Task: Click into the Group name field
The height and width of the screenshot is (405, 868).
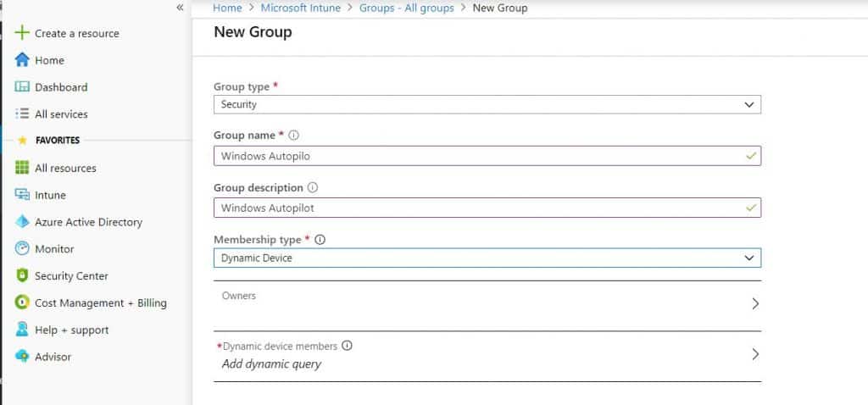Action: (x=487, y=156)
